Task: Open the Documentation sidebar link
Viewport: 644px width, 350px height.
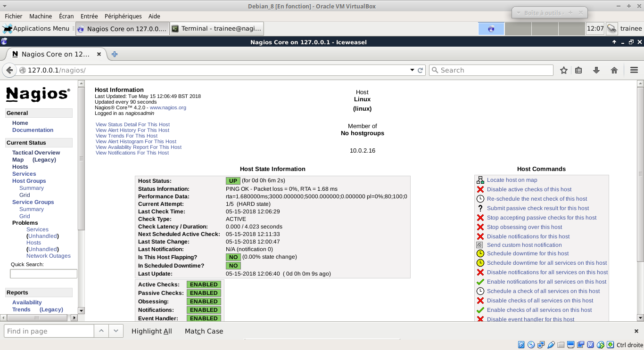Action: pyautogui.click(x=33, y=130)
